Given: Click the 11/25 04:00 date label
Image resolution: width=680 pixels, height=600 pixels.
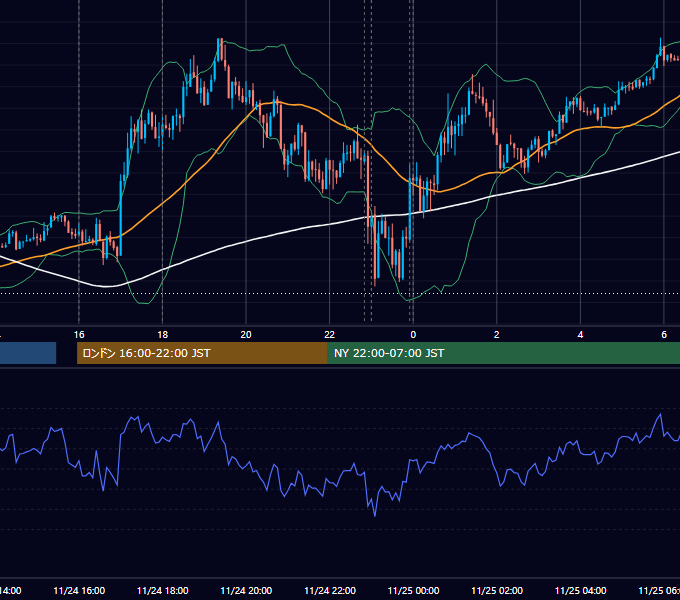Looking at the screenshot, I should click(581, 590).
